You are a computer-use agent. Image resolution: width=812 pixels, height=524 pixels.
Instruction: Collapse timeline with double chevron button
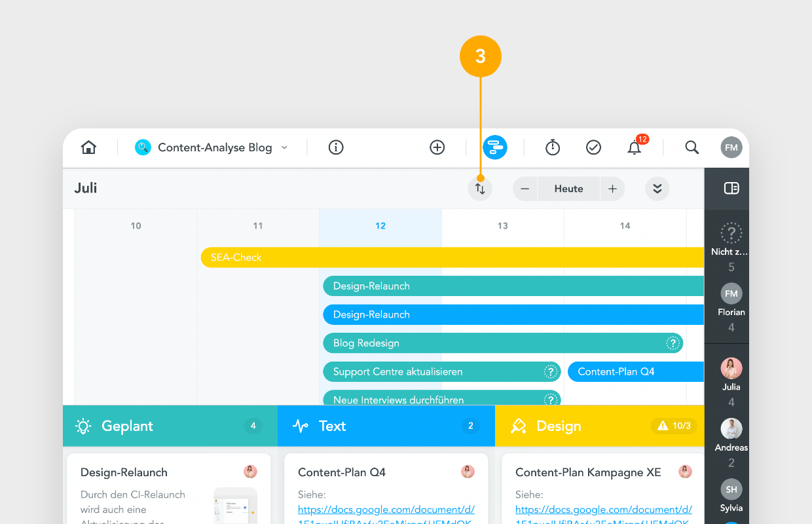point(657,189)
